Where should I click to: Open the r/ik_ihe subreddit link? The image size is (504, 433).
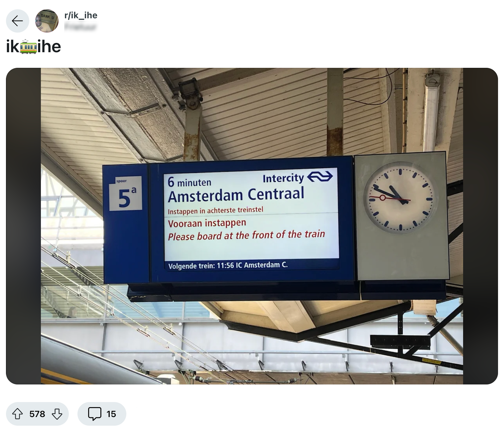click(x=81, y=15)
